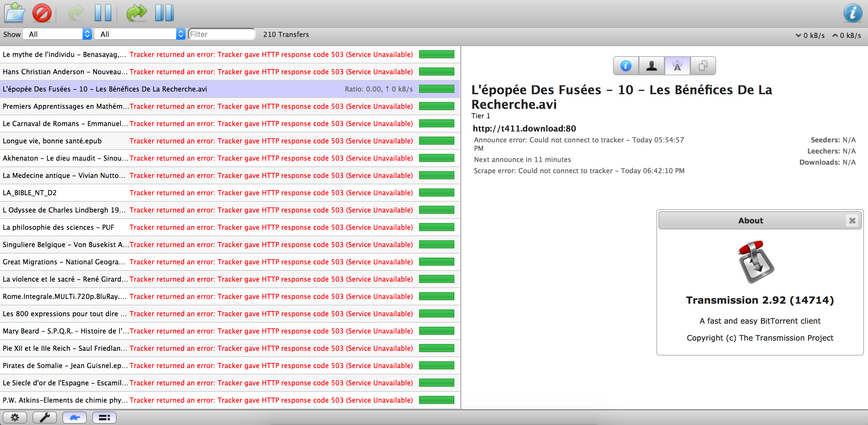Click the progress bar of 'Pirates de Somalie'
This screenshot has height=425, width=868.
click(x=437, y=366)
